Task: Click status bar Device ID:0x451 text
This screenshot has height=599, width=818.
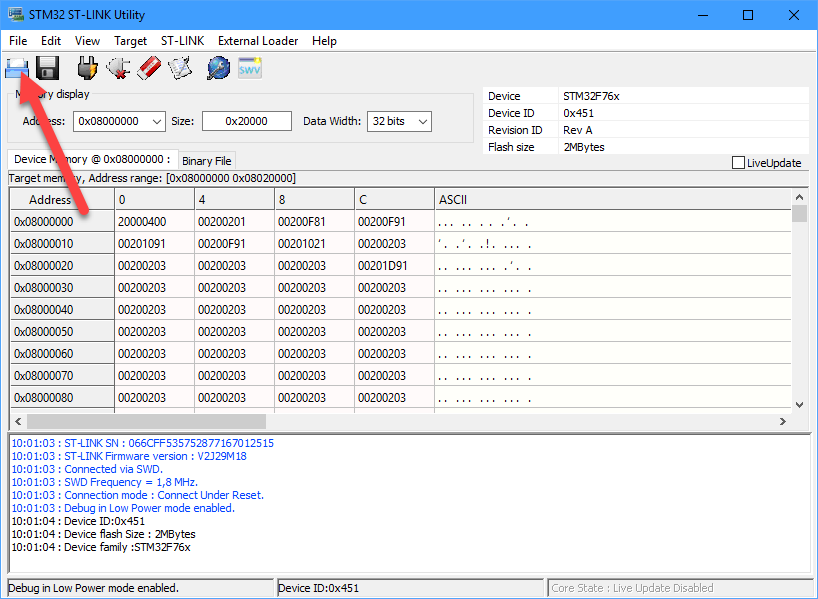Action: click(x=318, y=588)
